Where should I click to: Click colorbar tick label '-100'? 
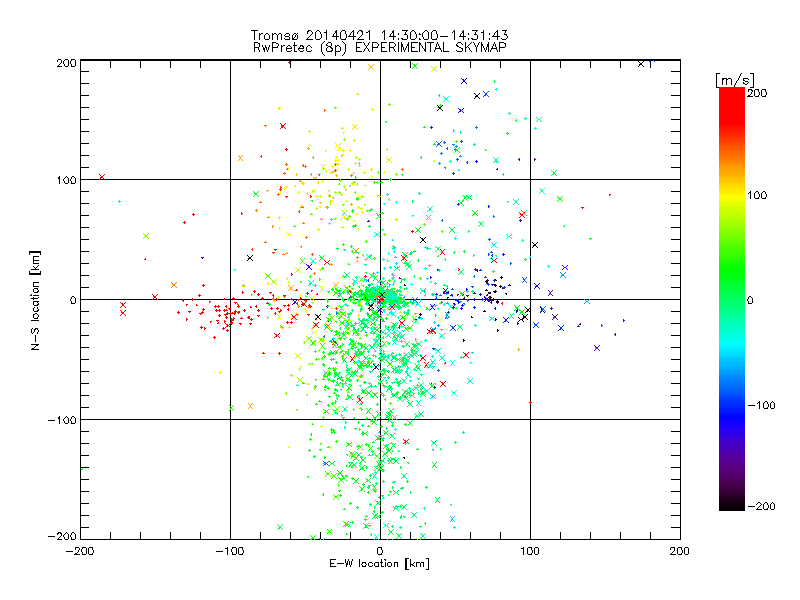pyautogui.click(x=761, y=405)
